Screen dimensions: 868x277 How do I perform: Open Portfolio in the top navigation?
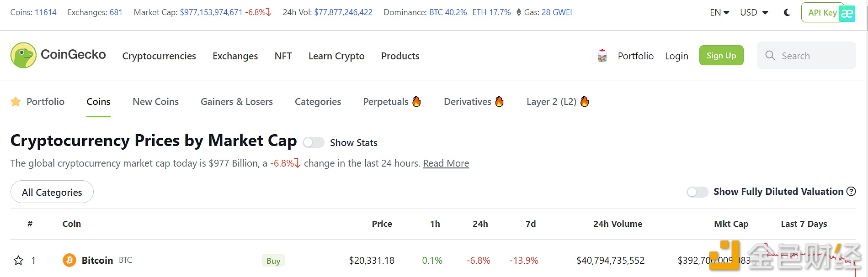point(636,56)
